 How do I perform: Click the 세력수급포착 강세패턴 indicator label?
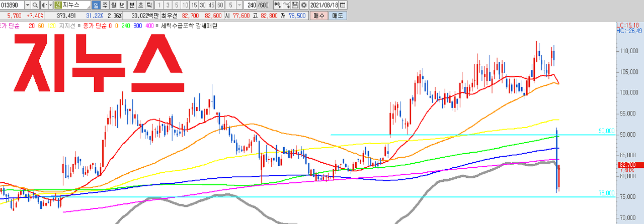[189, 26]
